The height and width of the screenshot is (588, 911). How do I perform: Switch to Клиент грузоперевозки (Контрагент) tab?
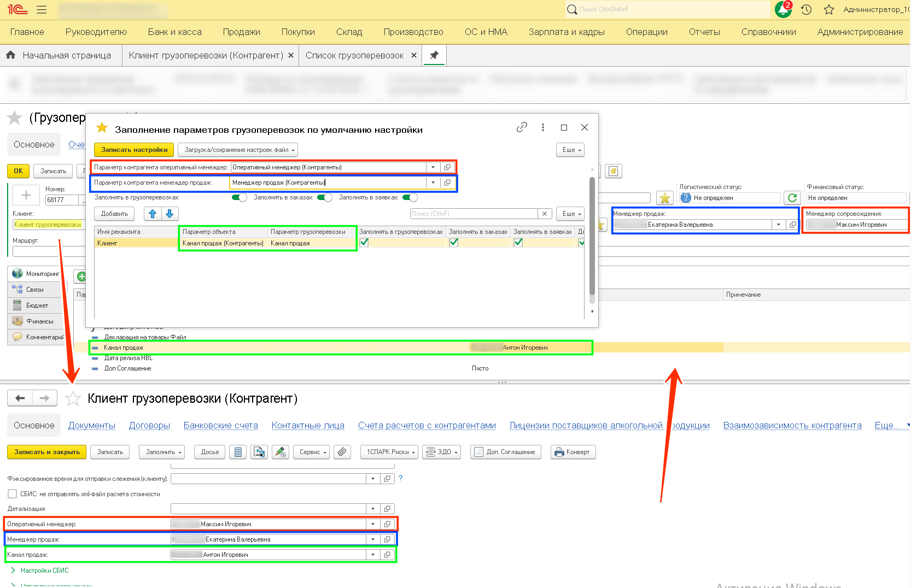pos(206,55)
